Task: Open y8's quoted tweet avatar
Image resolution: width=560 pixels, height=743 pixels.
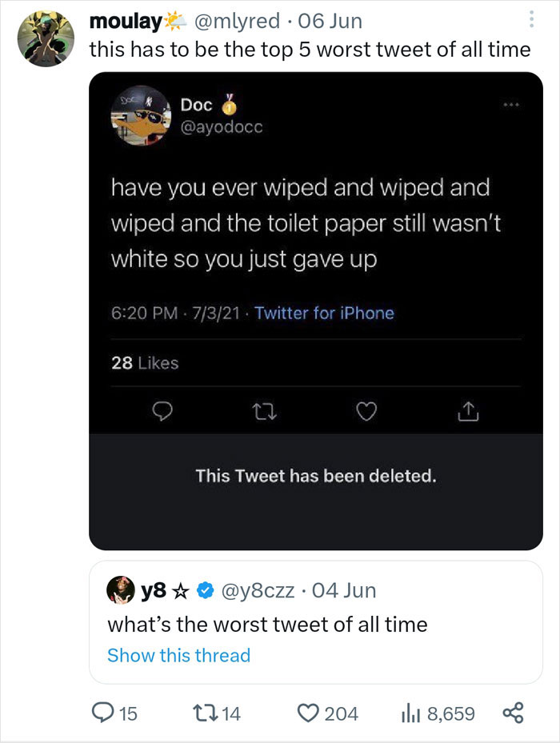Action: [x=119, y=590]
